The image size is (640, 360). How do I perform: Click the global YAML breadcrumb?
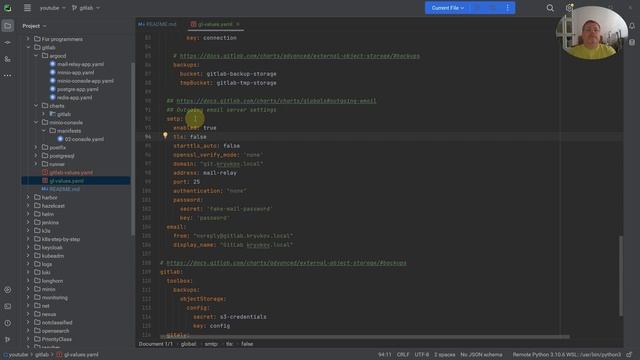click(188, 344)
